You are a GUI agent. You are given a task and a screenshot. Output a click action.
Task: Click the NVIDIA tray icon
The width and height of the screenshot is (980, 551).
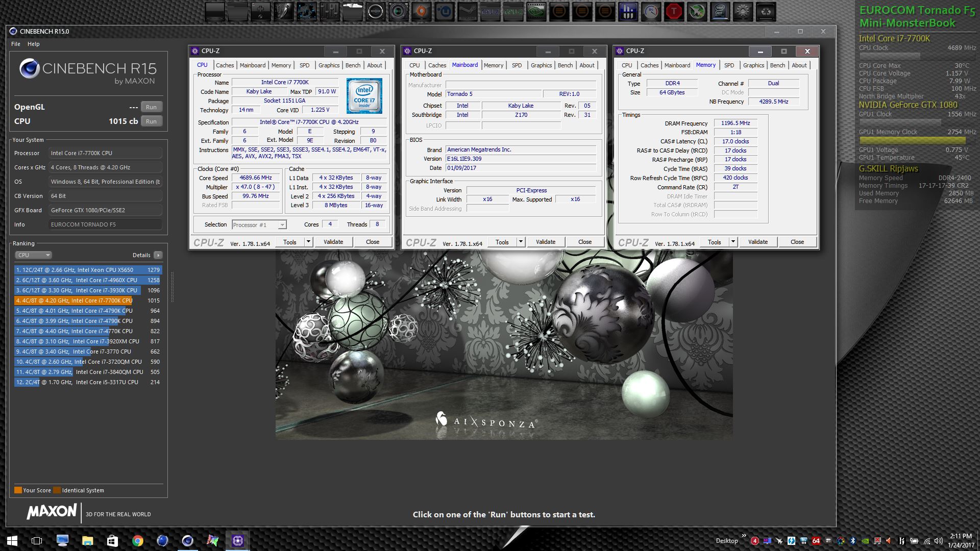[865, 541]
